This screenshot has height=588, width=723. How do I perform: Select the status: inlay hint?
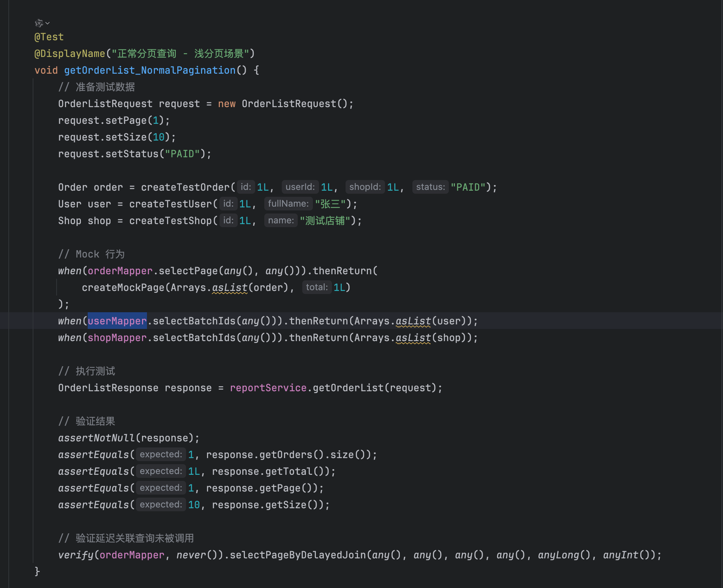[x=430, y=187]
